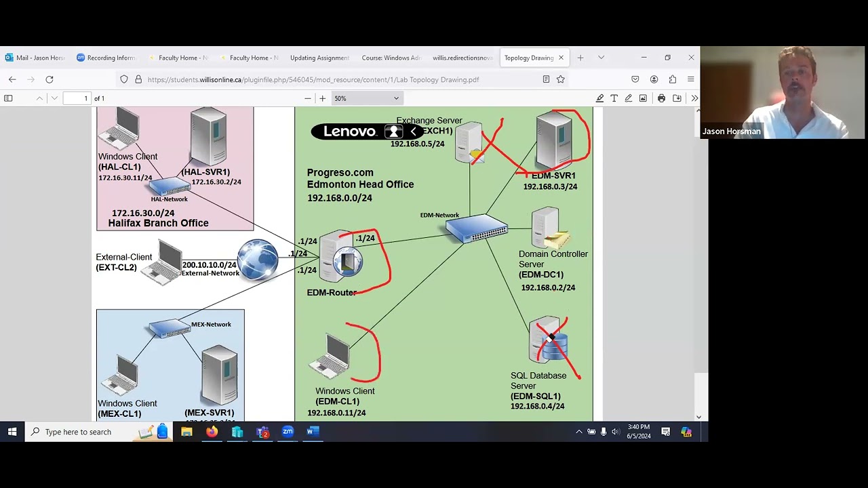Go to next PDF page
868x488 pixels.
54,98
